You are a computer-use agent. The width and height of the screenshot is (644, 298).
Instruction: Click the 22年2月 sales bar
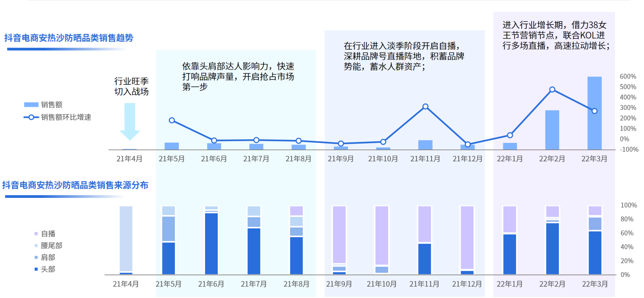click(552, 130)
